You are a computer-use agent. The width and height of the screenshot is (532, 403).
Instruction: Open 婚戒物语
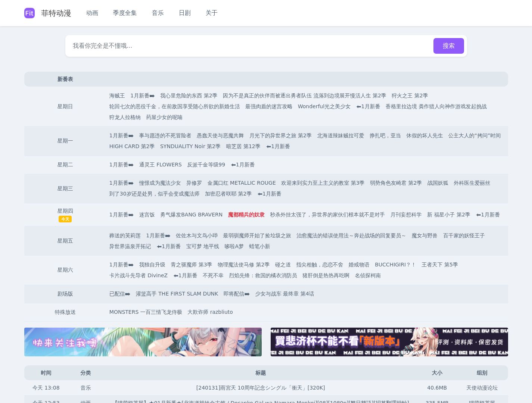pyautogui.click(x=359, y=265)
